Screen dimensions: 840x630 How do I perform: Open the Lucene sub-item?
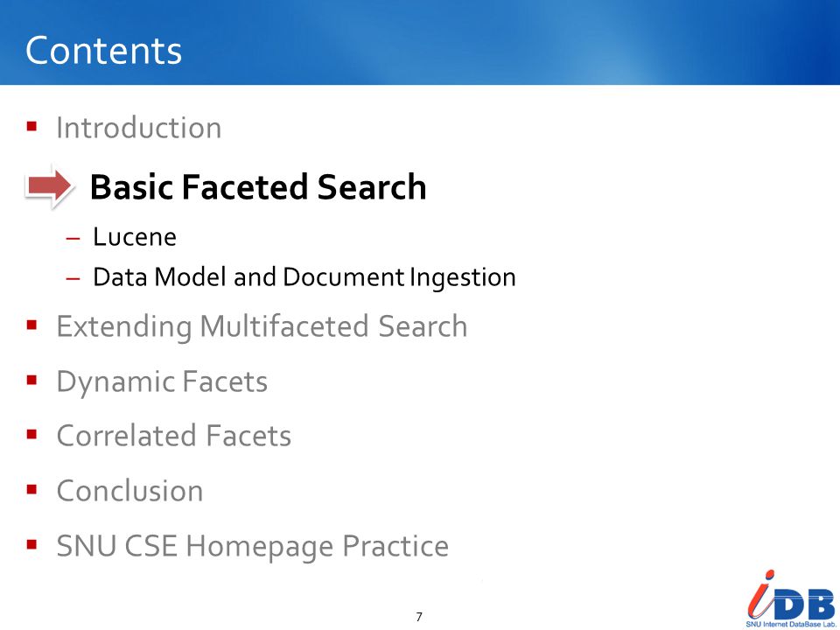click(135, 237)
